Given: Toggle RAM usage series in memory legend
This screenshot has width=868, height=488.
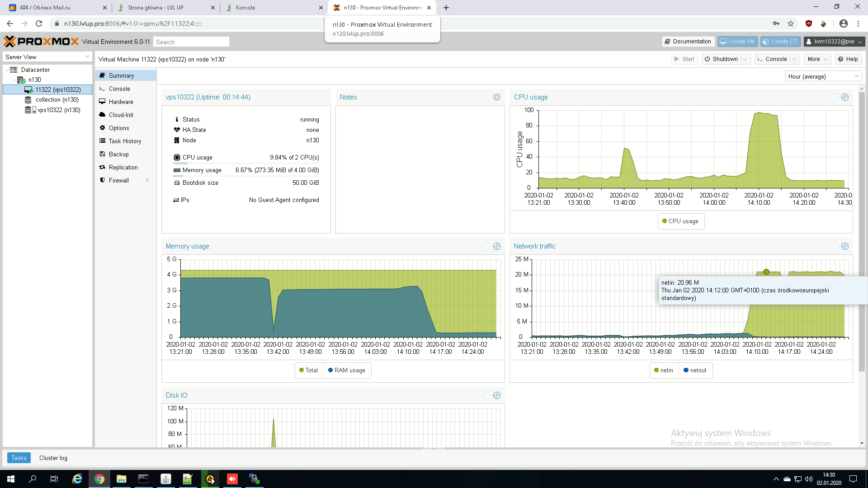Looking at the screenshot, I should 346,370.
